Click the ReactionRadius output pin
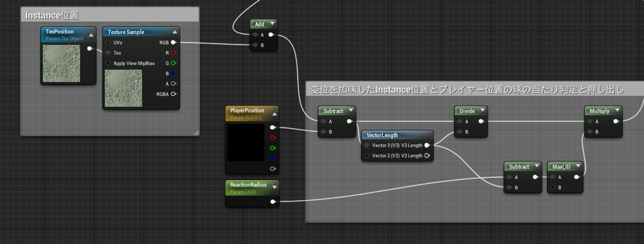644x244 pixels. click(273, 202)
